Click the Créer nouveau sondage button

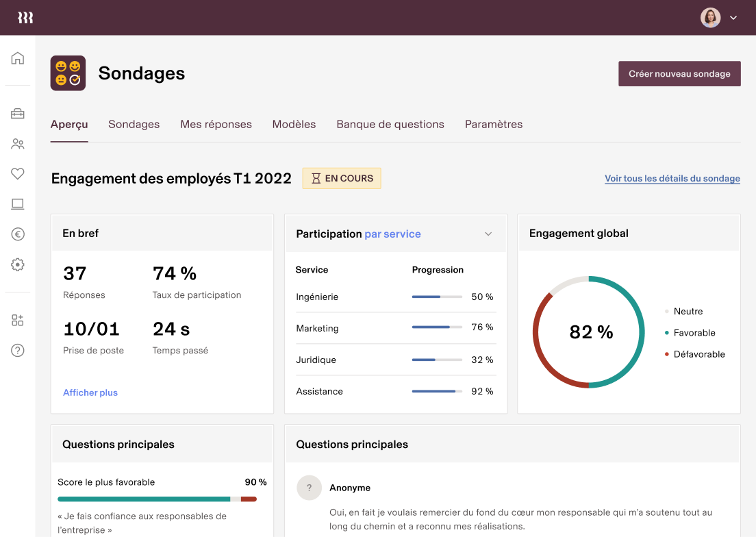tap(679, 73)
